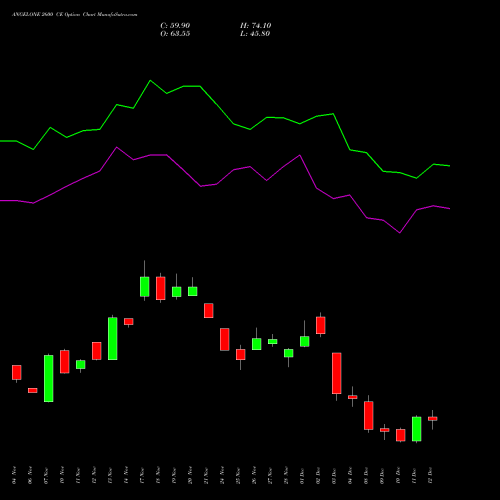Image resolution: width=500 pixels, height=500 pixels.
Task: Select the 11 Nov date label
Action: click(78, 475)
